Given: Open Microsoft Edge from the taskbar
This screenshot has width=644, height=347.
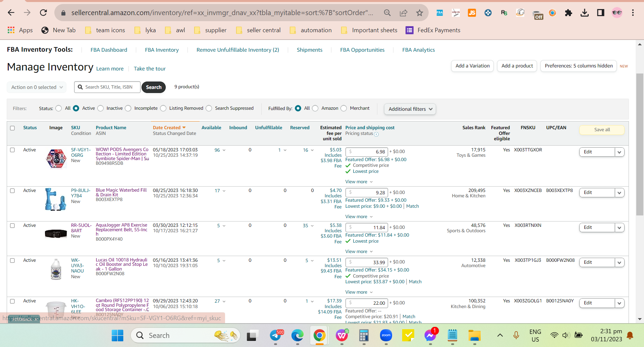Looking at the screenshot, I should tap(297, 335).
